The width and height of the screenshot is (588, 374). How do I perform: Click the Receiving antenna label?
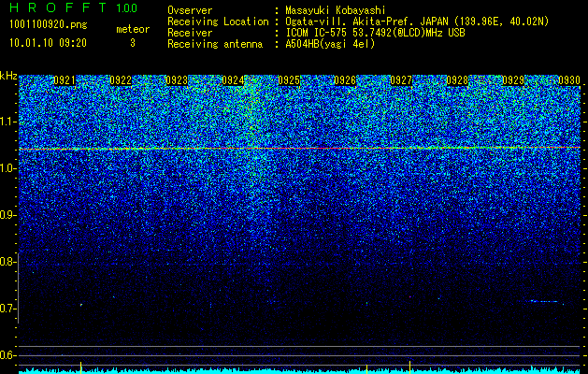215,44
